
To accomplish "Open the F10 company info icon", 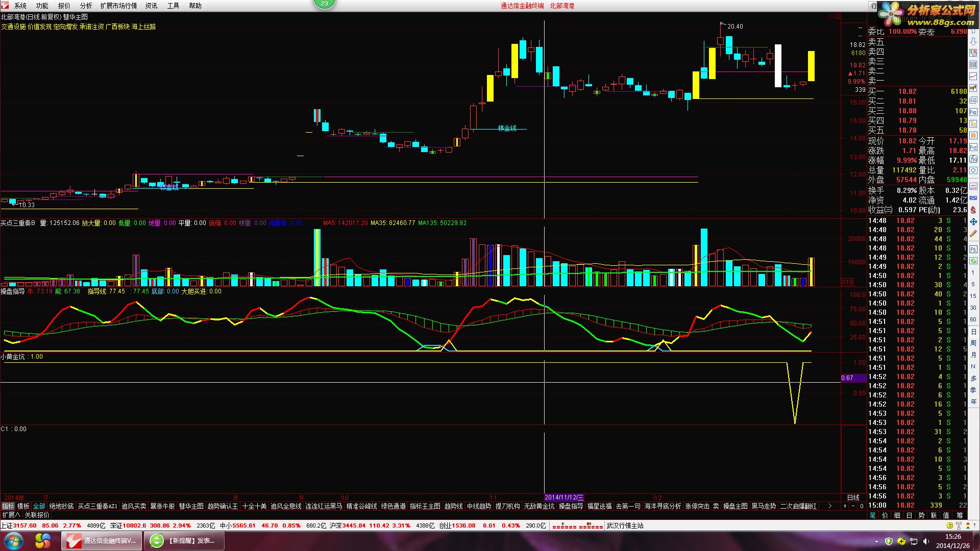I will coord(973,112).
